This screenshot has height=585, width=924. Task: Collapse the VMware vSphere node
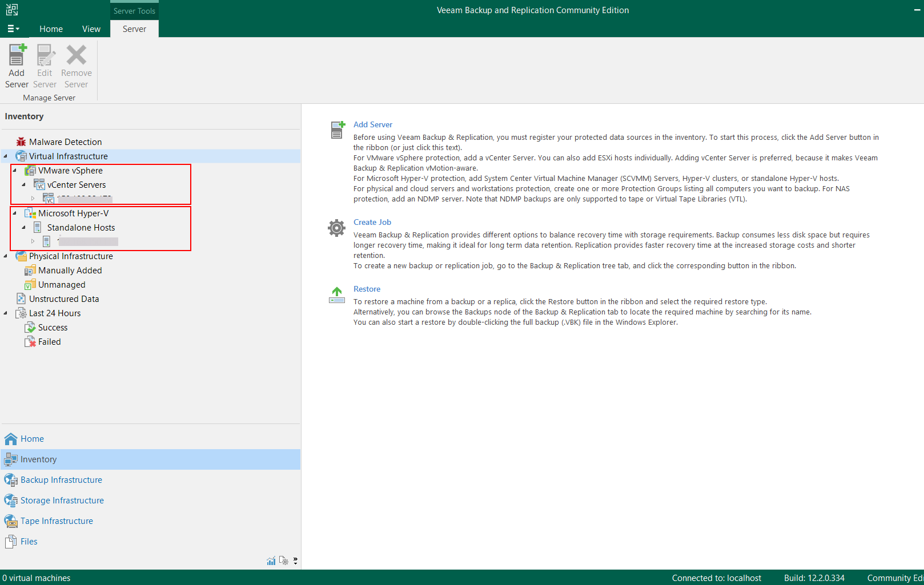coord(15,170)
